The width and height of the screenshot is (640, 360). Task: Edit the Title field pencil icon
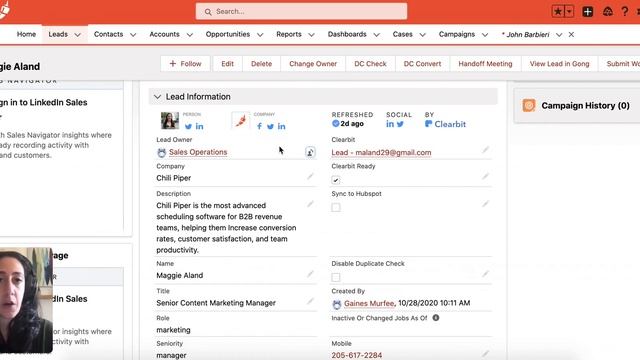pos(310,301)
